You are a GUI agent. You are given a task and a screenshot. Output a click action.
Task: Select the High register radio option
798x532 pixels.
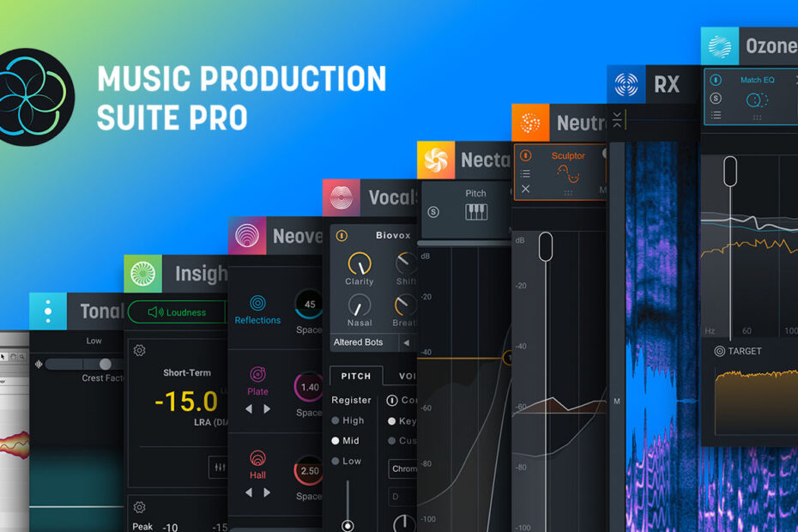coord(336,420)
